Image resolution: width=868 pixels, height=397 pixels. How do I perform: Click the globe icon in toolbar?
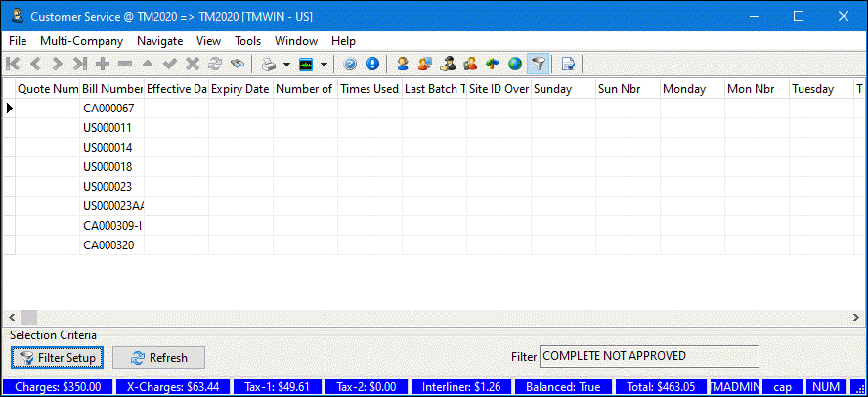pyautogui.click(x=514, y=65)
